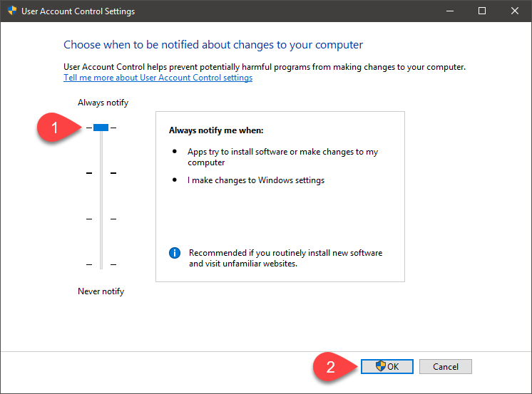The image size is (532, 394).
Task: Click the 'Apps try to install software' bullet text
Action: [x=282, y=157]
